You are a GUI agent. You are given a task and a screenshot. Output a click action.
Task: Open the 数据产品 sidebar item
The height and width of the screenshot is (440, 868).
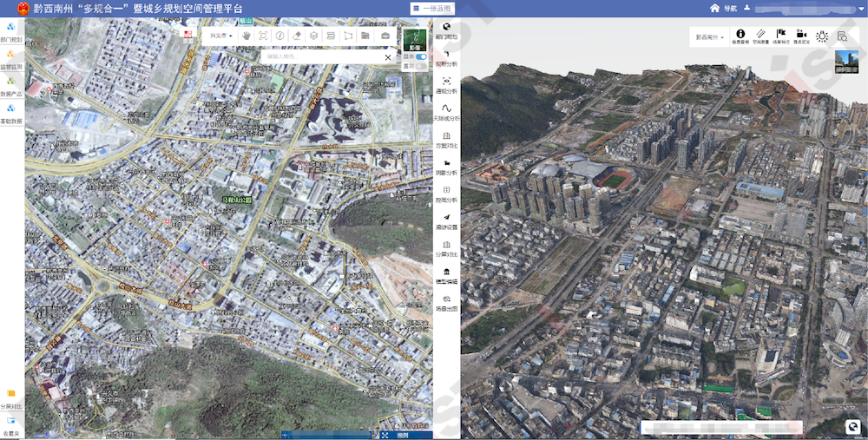(x=11, y=86)
